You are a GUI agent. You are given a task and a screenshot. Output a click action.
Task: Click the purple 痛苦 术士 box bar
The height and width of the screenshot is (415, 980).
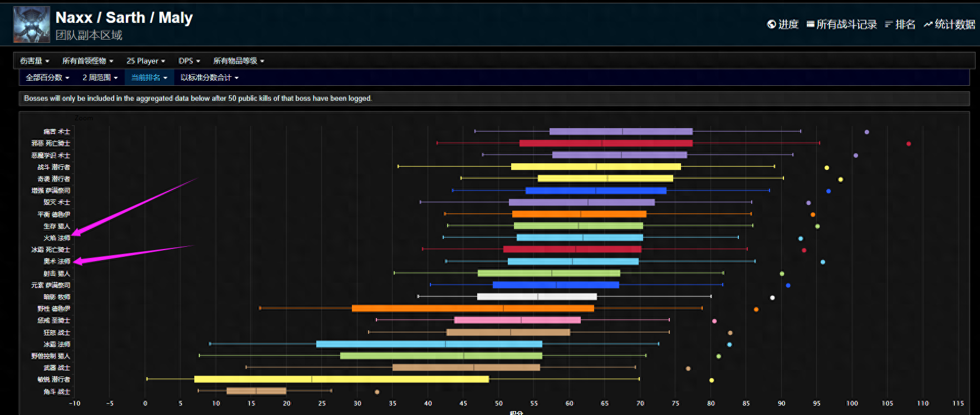pyautogui.click(x=621, y=132)
